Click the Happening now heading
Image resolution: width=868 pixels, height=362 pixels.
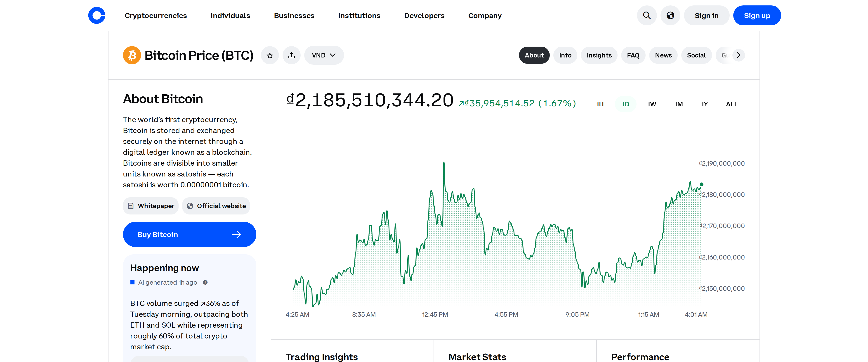coord(164,268)
